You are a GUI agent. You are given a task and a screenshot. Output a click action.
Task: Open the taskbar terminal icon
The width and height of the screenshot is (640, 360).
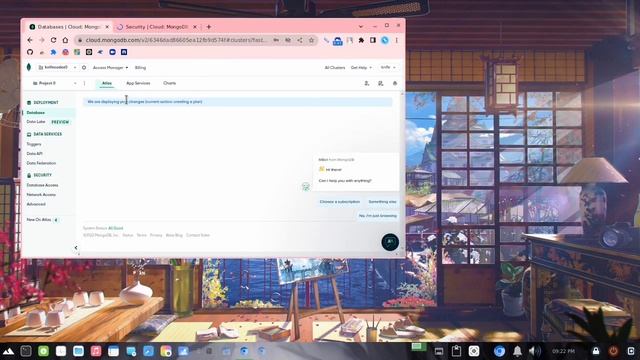[x=26, y=351]
